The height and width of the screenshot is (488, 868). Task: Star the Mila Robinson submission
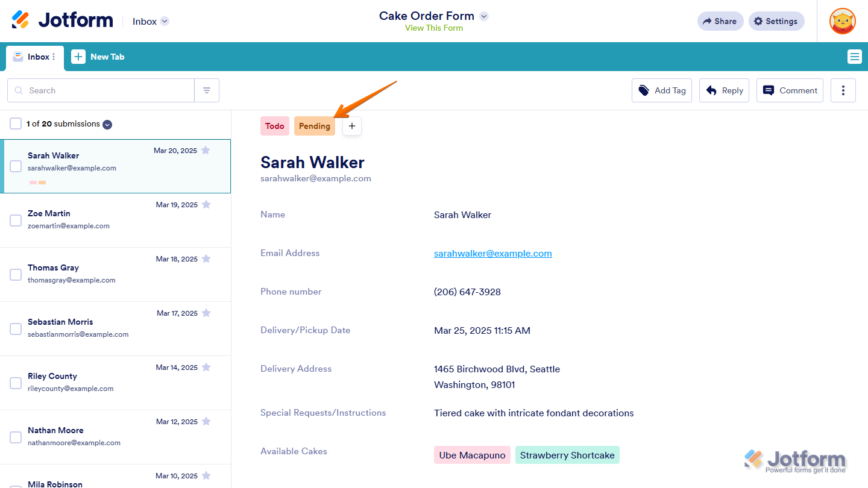coord(206,475)
